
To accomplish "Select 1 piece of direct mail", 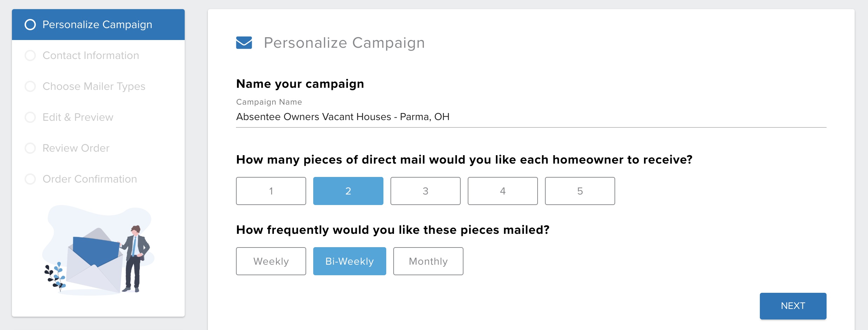I will click(x=271, y=191).
